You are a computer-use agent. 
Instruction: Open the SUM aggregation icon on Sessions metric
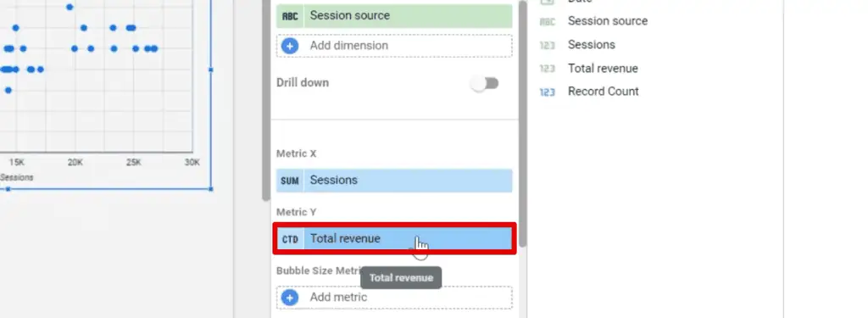tap(290, 181)
